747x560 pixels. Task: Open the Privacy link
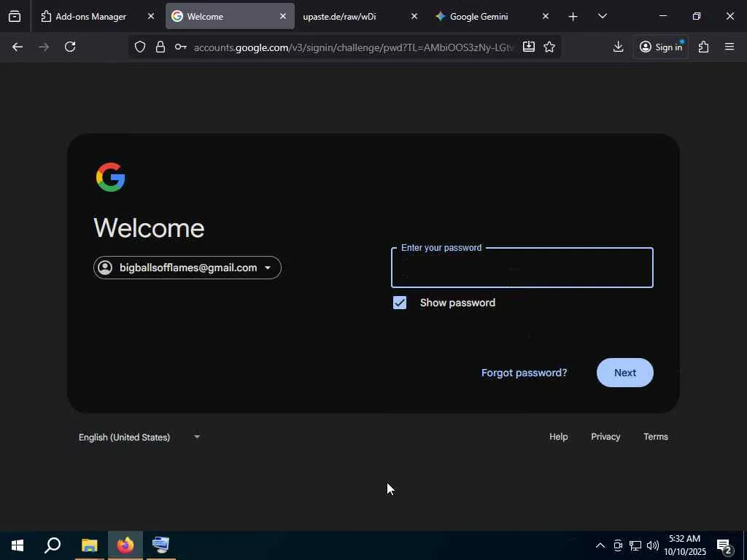(605, 437)
